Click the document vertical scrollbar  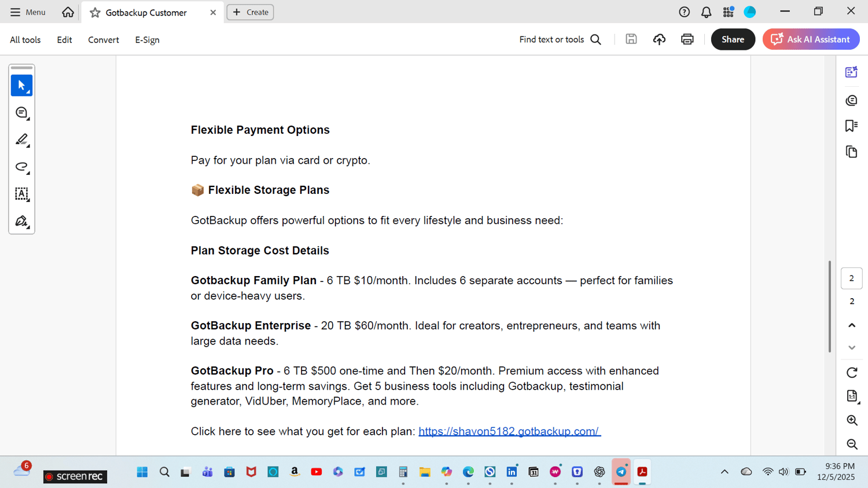tap(830, 306)
